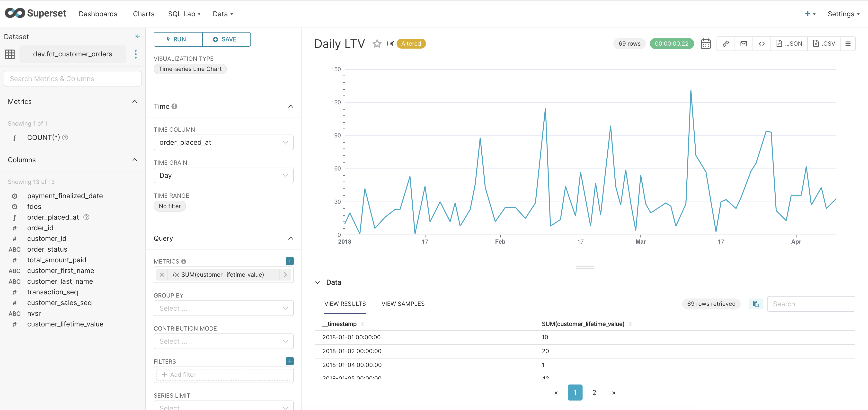Open the SQL Lab menu

pyautogui.click(x=184, y=14)
